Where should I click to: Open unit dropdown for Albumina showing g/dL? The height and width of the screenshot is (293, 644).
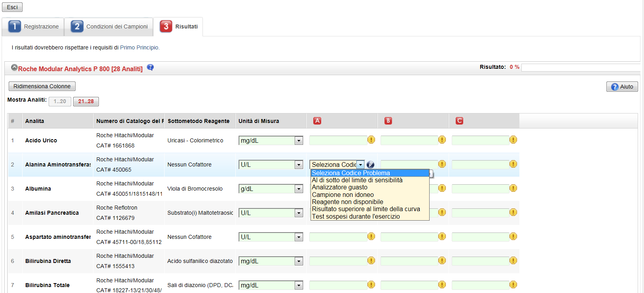[x=299, y=189]
